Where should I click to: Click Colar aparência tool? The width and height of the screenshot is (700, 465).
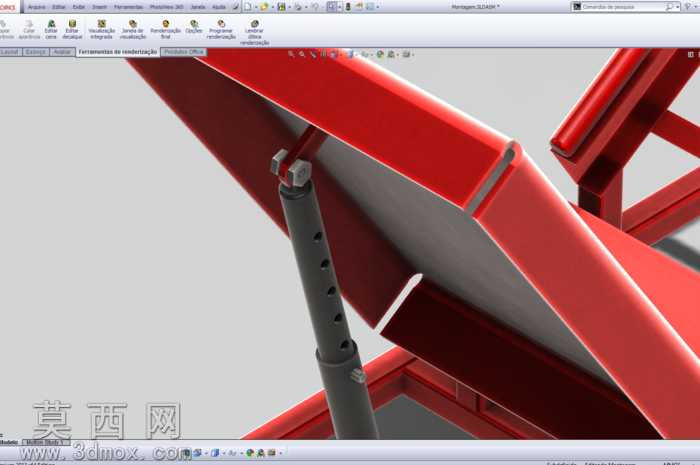[29, 29]
